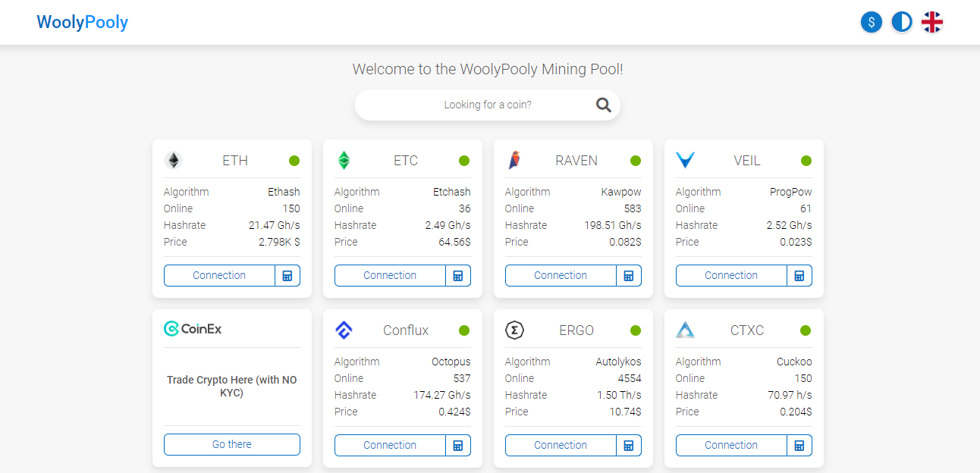This screenshot has width=980, height=473.
Task: Click the ETH price 2.798K $
Action: (x=279, y=242)
